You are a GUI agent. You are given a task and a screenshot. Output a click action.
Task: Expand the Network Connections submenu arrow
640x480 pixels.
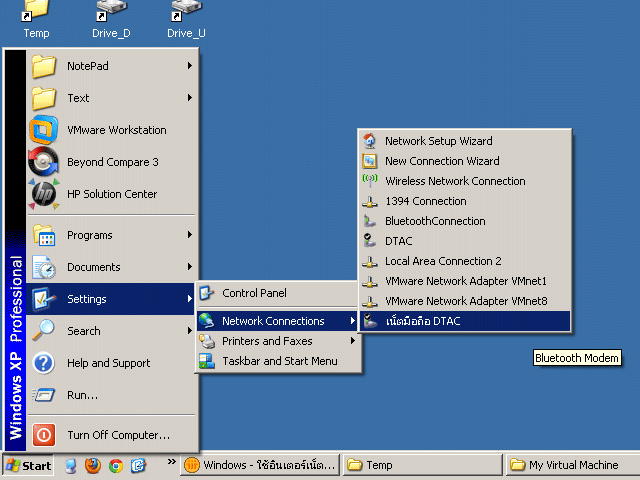click(353, 321)
